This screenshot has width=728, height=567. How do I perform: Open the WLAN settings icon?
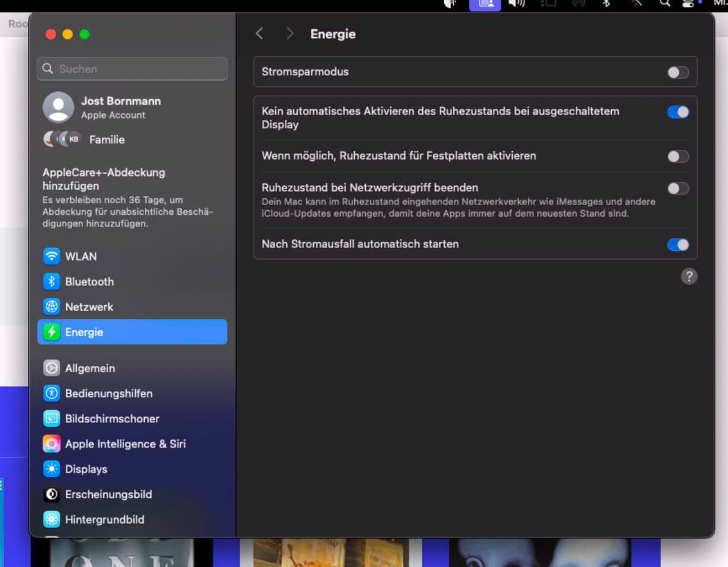pyautogui.click(x=52, y=256)
